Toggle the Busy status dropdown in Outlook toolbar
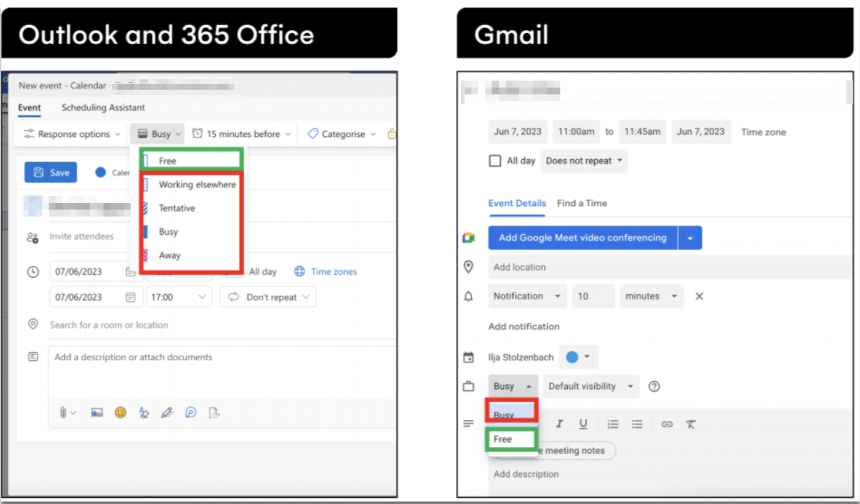The height and width of the screenshot is (504, 860). (156, 134)
